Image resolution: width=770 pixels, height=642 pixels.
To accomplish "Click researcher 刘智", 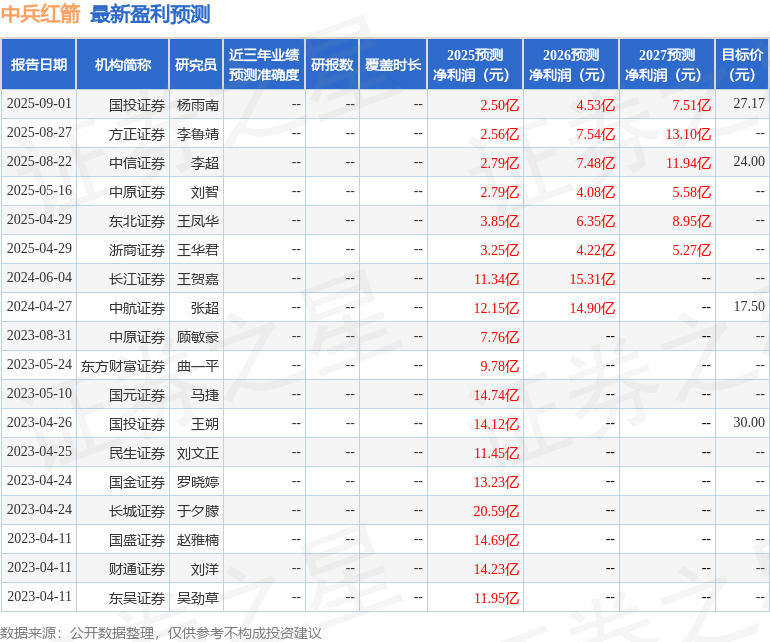I will click(x=205, y=192).
